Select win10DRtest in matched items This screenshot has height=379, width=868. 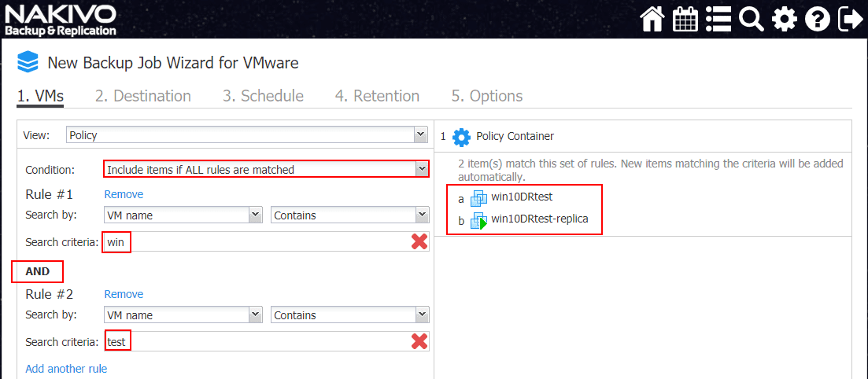click(523, 197)
